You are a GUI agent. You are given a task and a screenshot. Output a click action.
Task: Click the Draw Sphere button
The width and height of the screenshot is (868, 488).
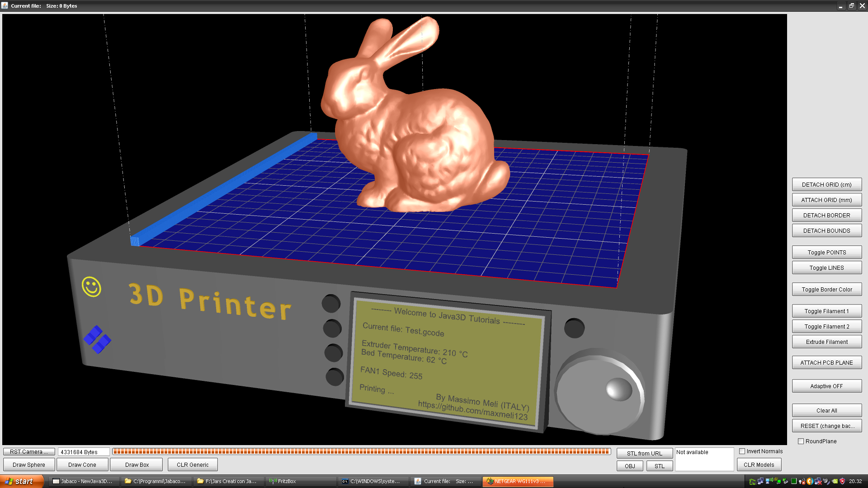(x=29, y=465)
